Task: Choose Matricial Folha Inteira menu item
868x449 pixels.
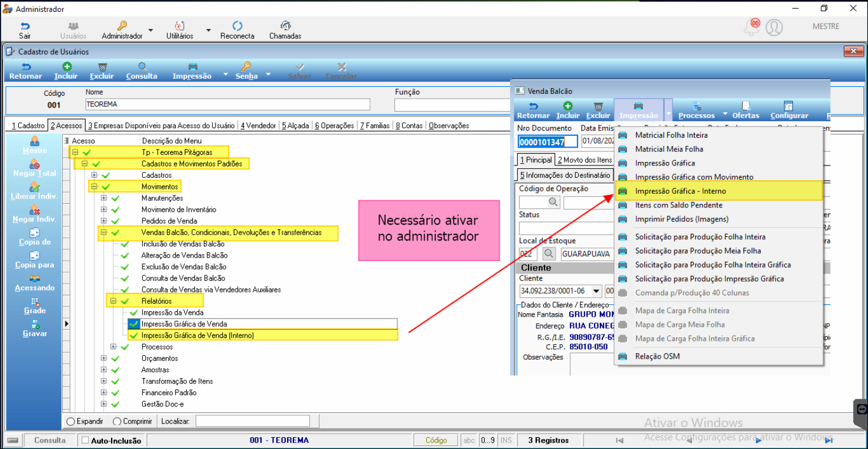Action: point(719,135)
